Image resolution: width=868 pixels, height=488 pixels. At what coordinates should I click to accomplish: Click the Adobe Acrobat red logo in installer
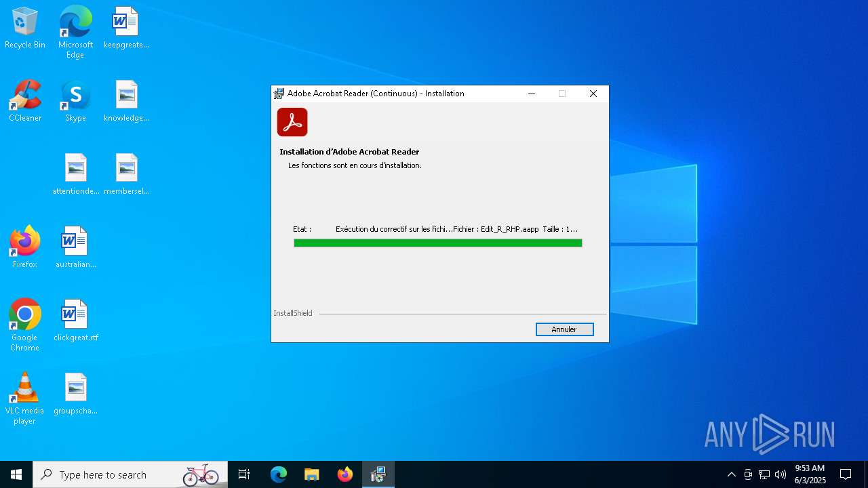[x=292, y=122]
